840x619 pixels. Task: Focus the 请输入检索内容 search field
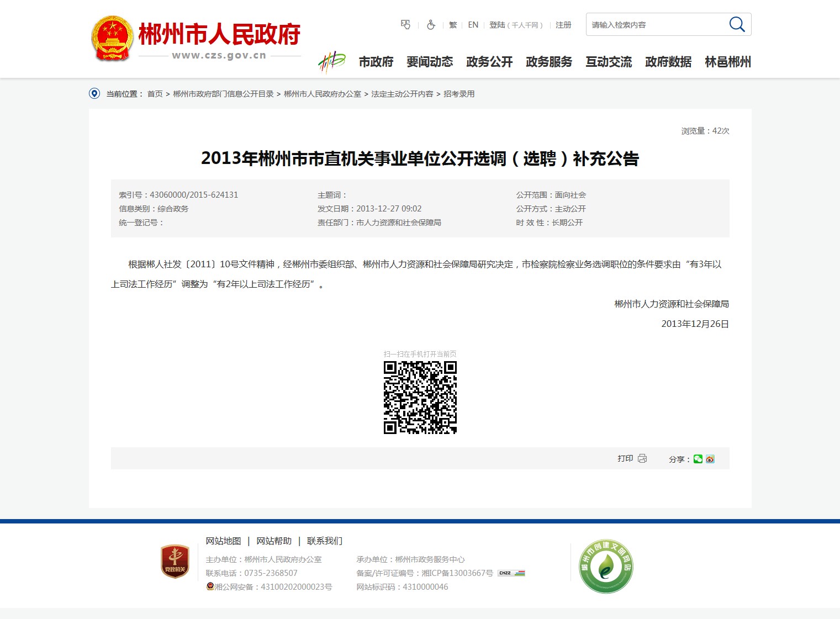[654, 25]
